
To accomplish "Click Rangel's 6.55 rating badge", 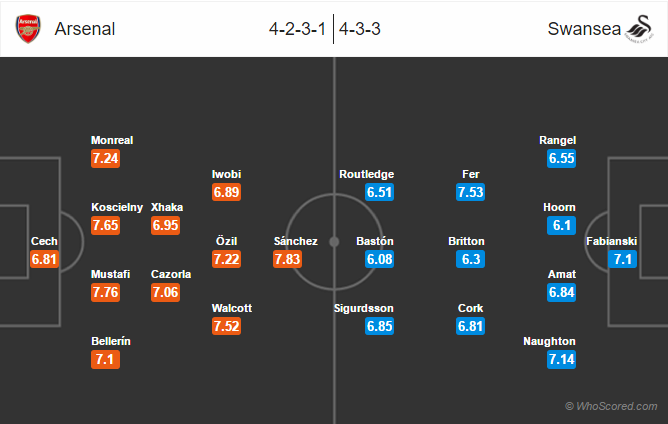I will pyautogui.click(x=561, y=159).
